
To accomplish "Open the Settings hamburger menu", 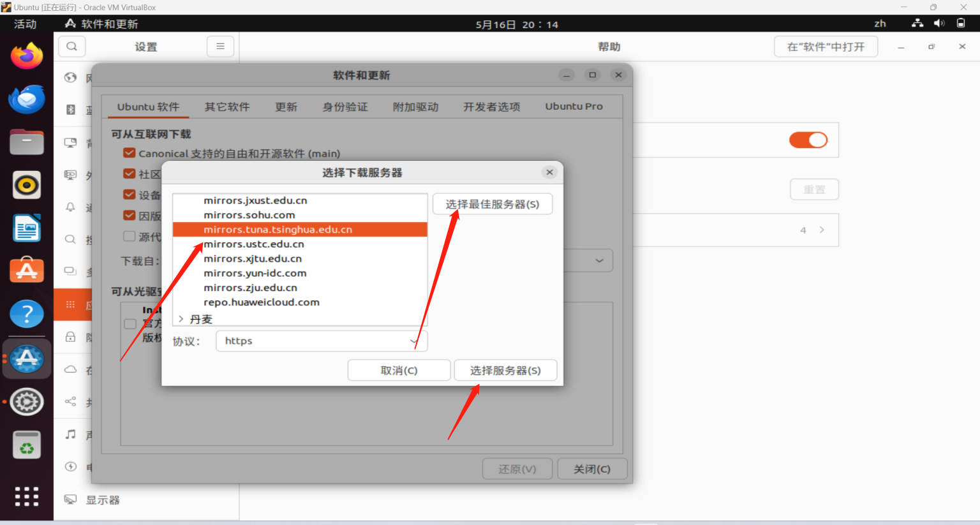I will [220, 47].
